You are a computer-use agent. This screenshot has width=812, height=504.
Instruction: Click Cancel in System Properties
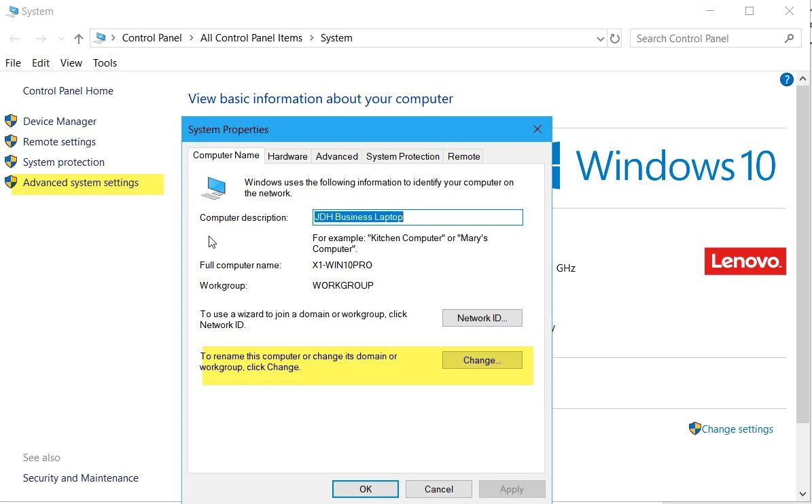click(439, 489)
